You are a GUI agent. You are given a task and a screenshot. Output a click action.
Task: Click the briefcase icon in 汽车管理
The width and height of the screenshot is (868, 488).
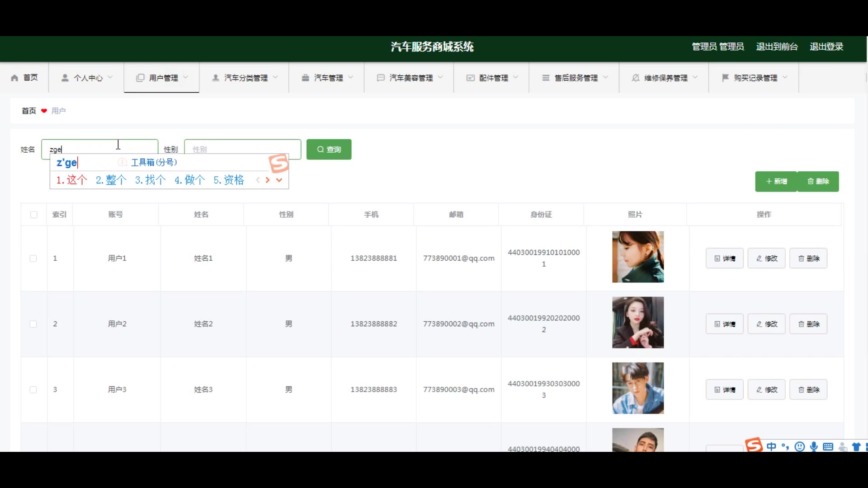306,78
